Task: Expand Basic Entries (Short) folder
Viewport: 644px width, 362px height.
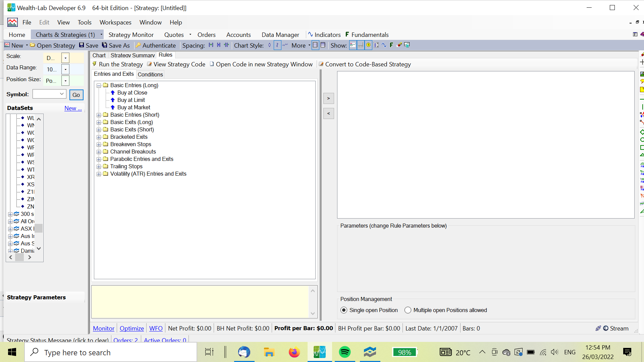Action: pyautogui.click(x=99, y=115)
